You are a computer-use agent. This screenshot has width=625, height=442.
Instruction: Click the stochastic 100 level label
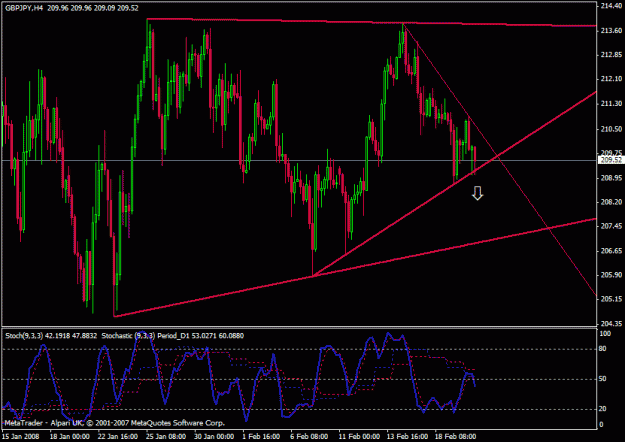(605, 334)
